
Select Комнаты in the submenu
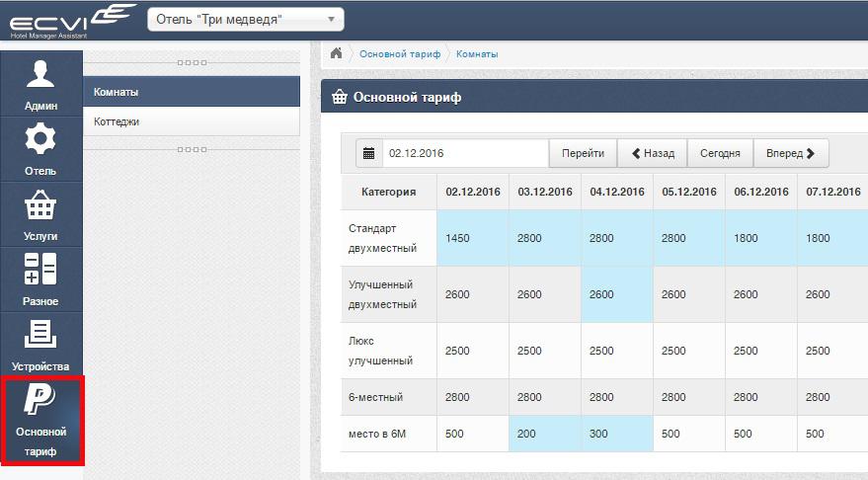point(191,92)
